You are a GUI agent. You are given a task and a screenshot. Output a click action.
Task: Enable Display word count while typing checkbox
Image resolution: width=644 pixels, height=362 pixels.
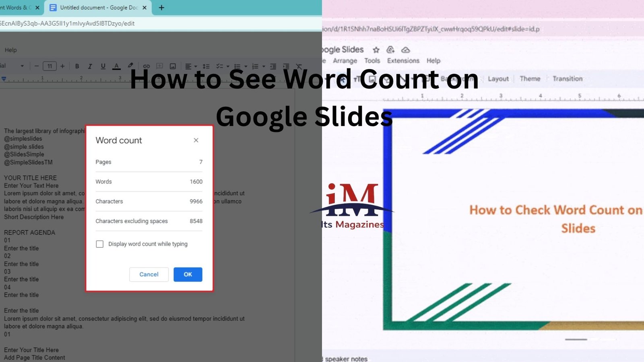[x=100, y=244]
